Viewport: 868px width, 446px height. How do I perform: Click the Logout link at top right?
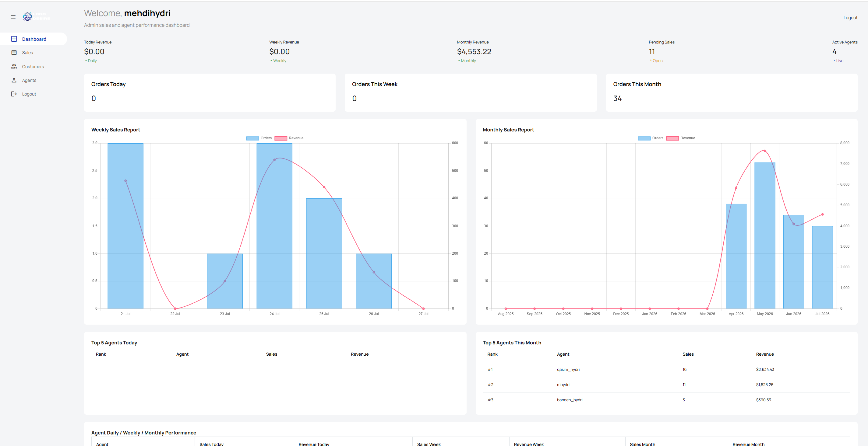tap(850, 18)
